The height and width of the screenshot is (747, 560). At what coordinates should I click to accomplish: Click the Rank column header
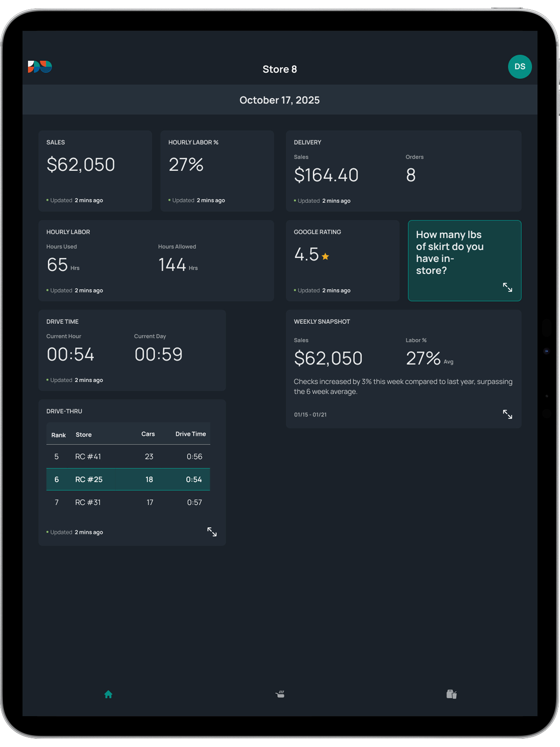coord(59,435)
